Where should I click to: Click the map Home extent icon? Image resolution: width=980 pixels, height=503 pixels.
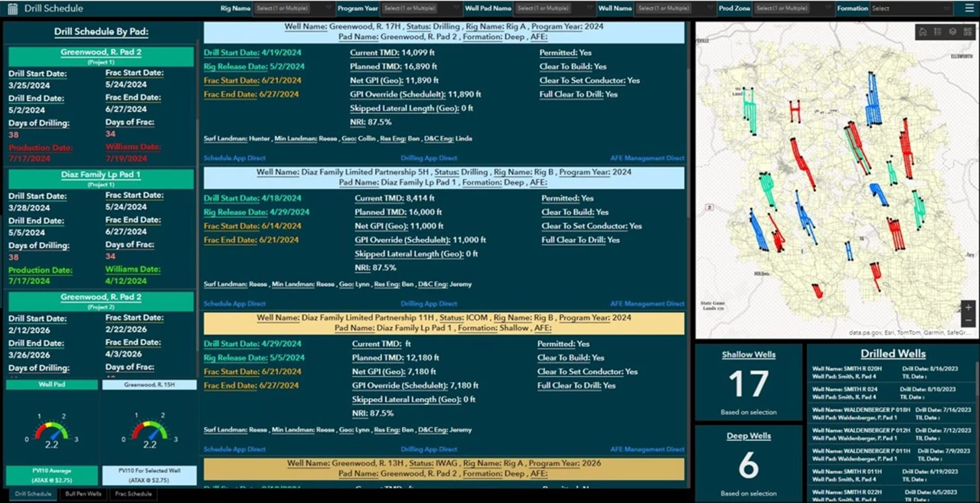[x=923, y=32]
